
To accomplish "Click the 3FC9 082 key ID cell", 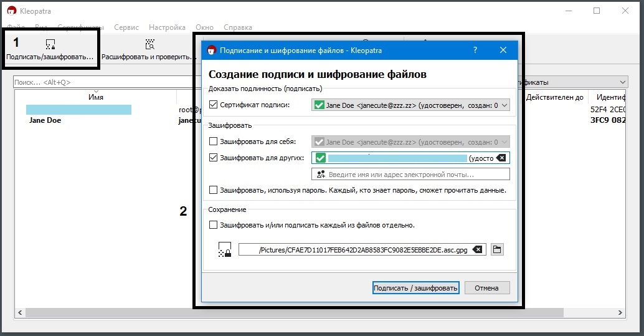I will 607,120.
